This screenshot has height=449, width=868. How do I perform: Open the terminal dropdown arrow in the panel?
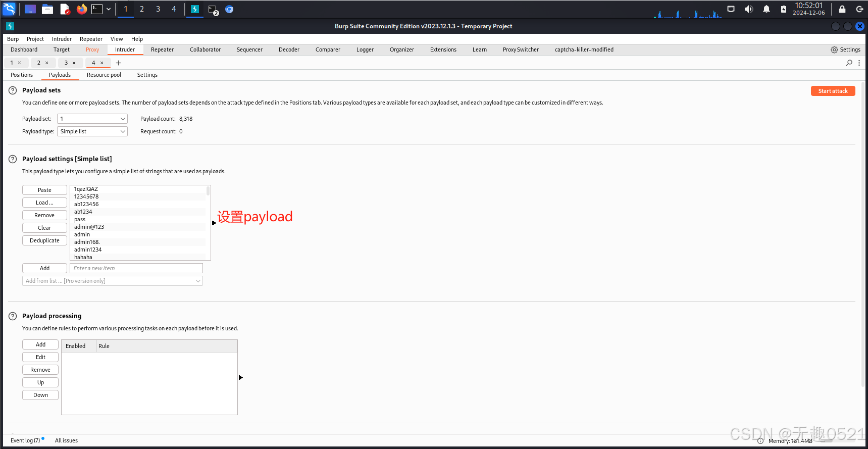pos(109,9)
